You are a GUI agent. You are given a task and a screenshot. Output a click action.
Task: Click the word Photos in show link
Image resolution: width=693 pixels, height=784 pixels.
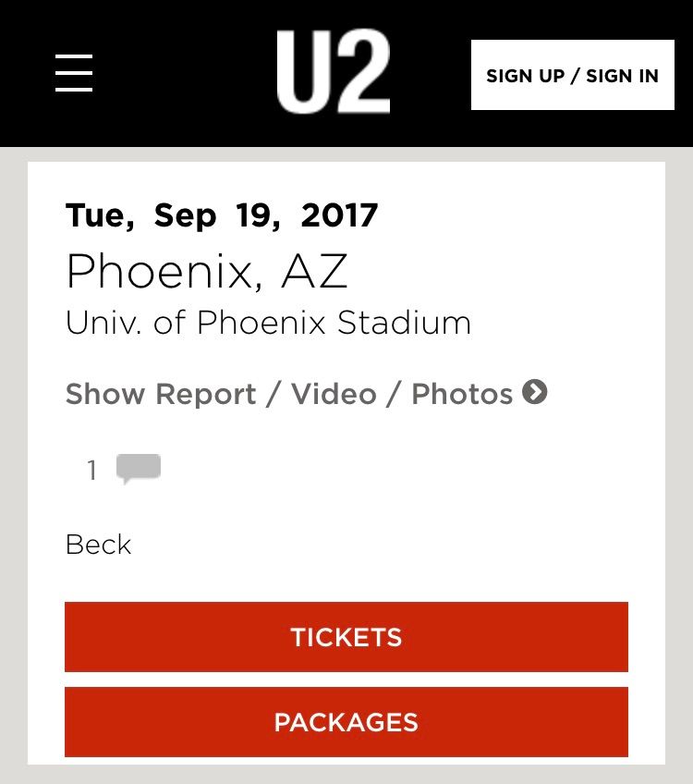tap(461, 394)
